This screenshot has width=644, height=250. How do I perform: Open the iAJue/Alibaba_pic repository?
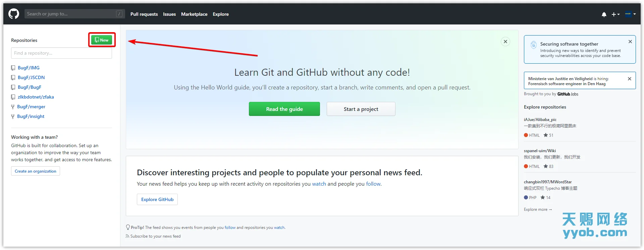click(540, 119)
